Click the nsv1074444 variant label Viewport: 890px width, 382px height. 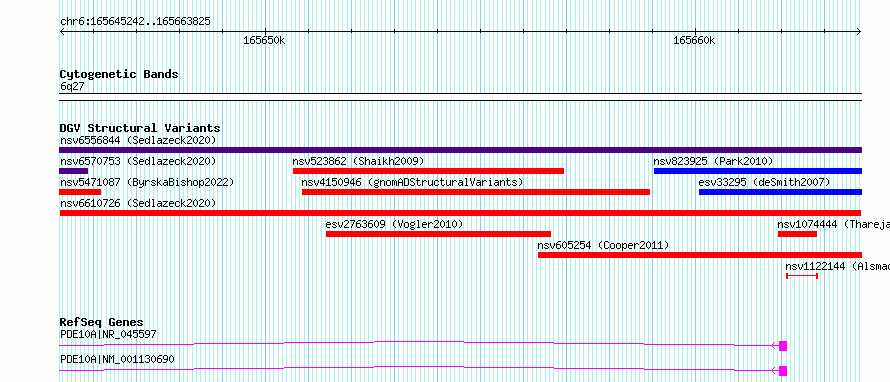point(833,224)
